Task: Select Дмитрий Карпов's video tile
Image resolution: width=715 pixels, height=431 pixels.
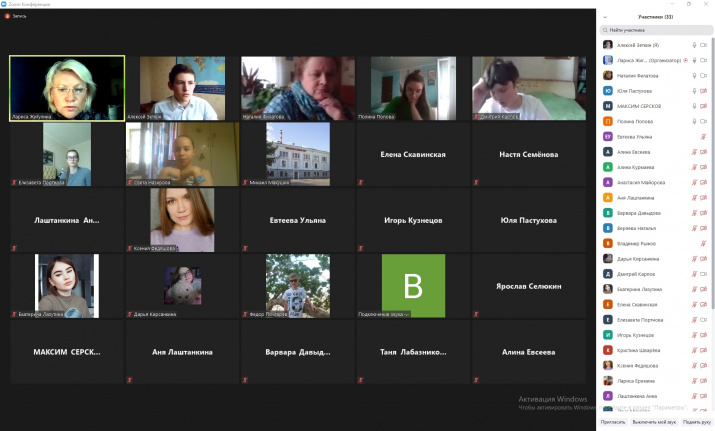Action: [529, 88]
